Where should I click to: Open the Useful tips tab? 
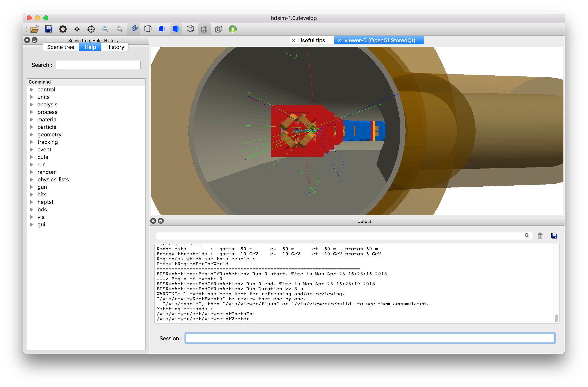[x=311, y=40]
